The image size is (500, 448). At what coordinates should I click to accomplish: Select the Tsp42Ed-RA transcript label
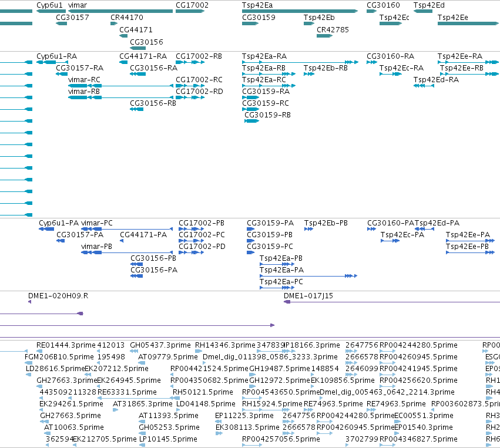[x=436, y=80]
